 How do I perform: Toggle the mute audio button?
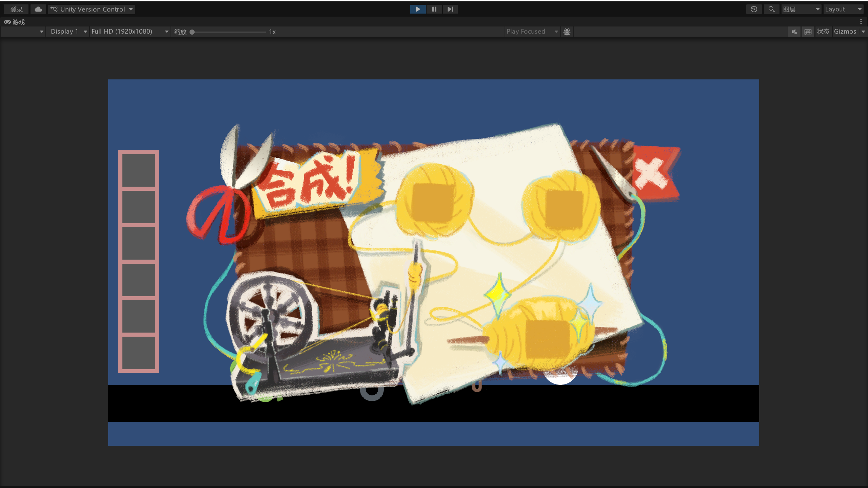click(x=794, y=32)
